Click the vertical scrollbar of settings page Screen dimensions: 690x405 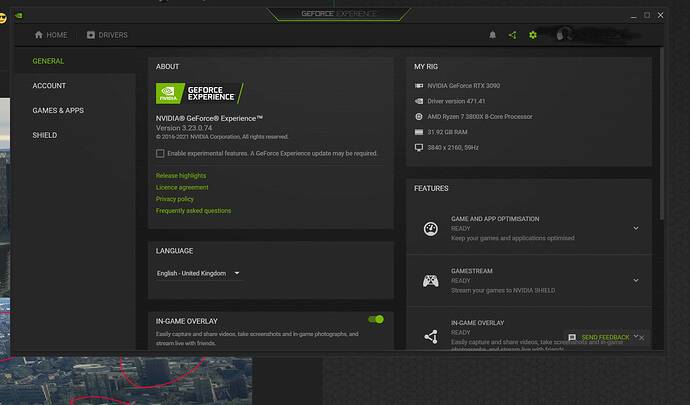coord(661,132)
